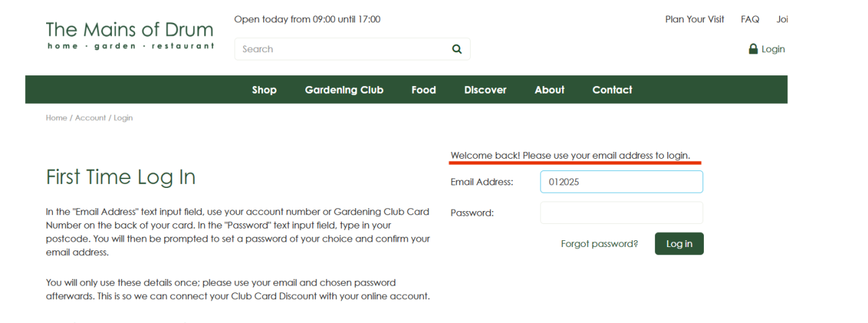Click the Login link in the header
This screenshot has height=323, width=868.
click(x=773, y=49)
